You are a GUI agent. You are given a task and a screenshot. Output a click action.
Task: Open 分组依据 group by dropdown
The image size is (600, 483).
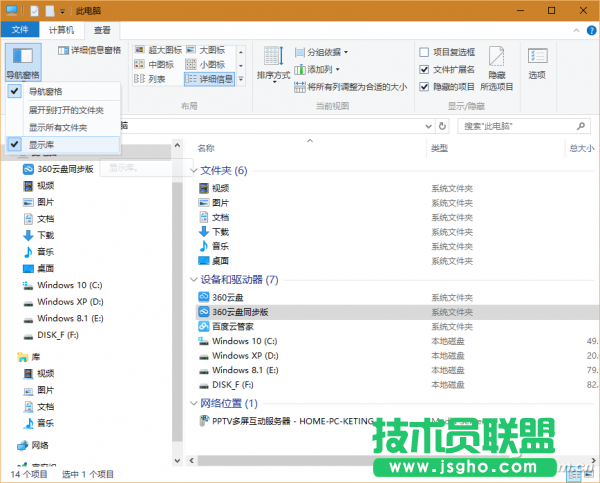pos(321,52)
